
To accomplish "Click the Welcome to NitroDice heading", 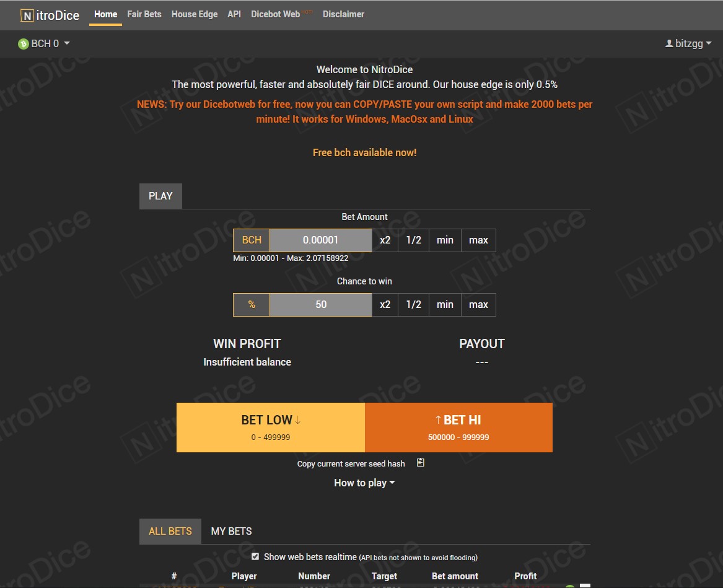I will [x=364, y=69].
